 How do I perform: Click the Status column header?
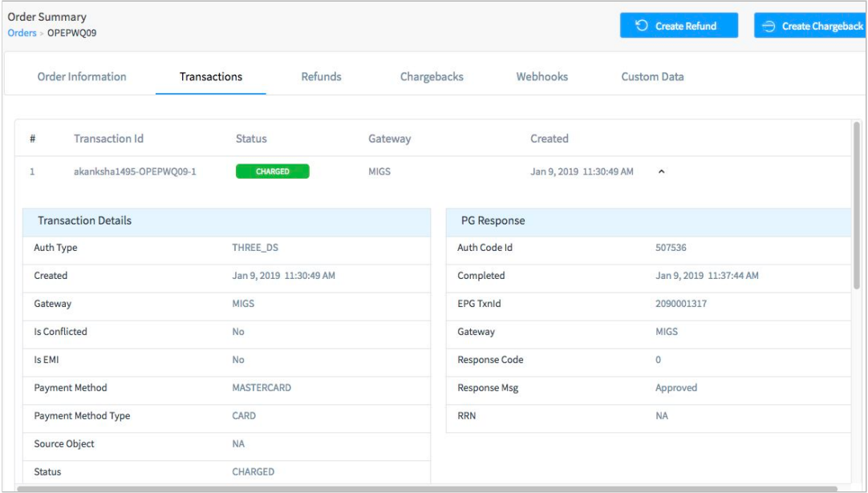(x=251, y=139)
